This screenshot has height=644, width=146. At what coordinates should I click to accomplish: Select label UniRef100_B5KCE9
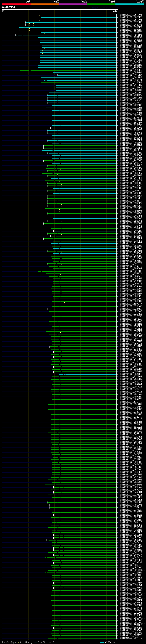click(131, 331)
